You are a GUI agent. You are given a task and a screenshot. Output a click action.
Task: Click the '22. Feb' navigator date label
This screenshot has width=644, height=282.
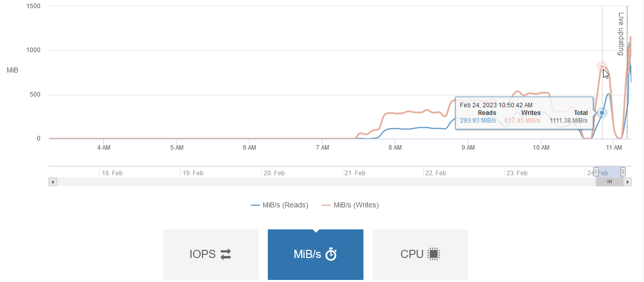point(435,173)
